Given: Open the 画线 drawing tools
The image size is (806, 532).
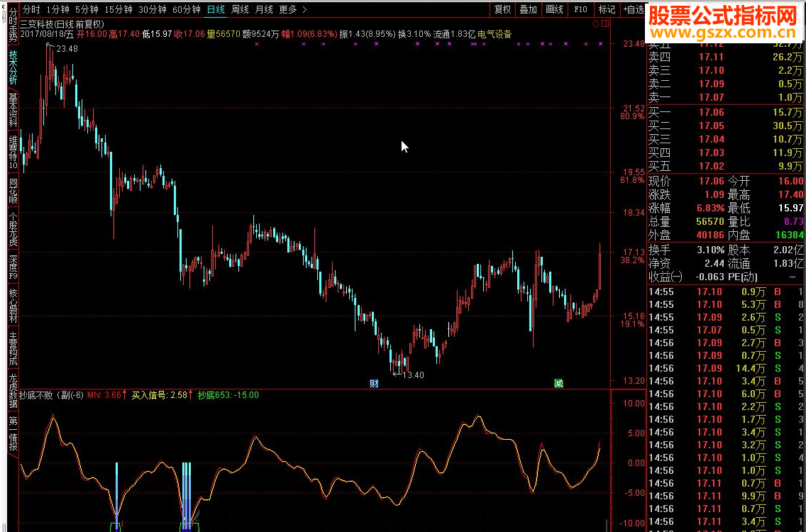Looking at the screenshot, I should (x=554, y=9).
